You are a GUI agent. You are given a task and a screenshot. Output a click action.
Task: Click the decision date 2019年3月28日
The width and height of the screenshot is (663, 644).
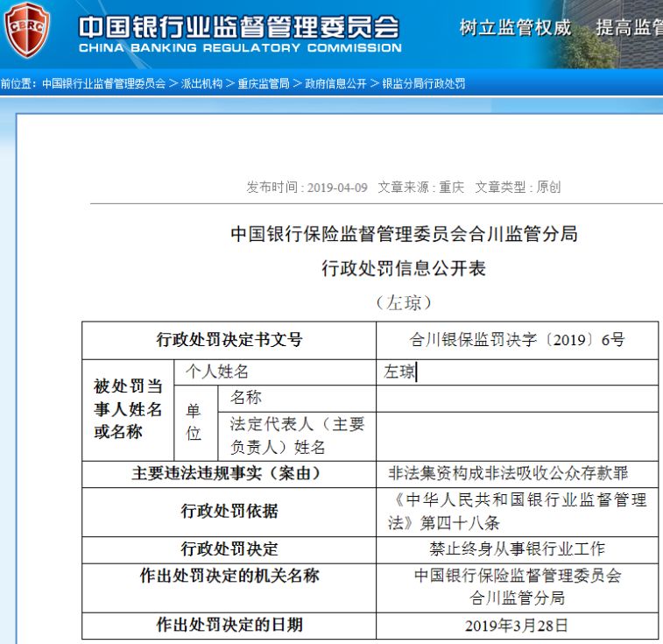(517, 626)
